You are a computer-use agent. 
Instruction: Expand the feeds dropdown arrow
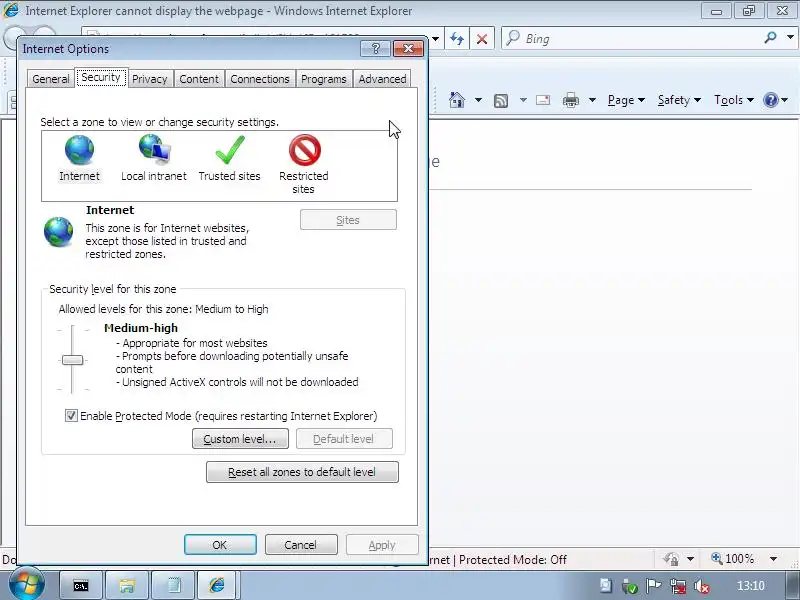click(523, 100)
